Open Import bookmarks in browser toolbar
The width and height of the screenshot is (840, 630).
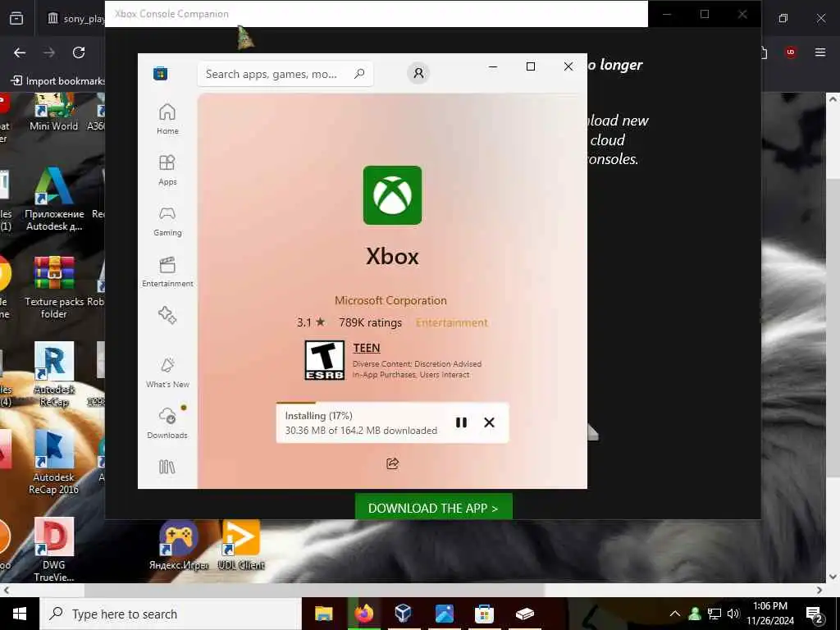point(58,81)
